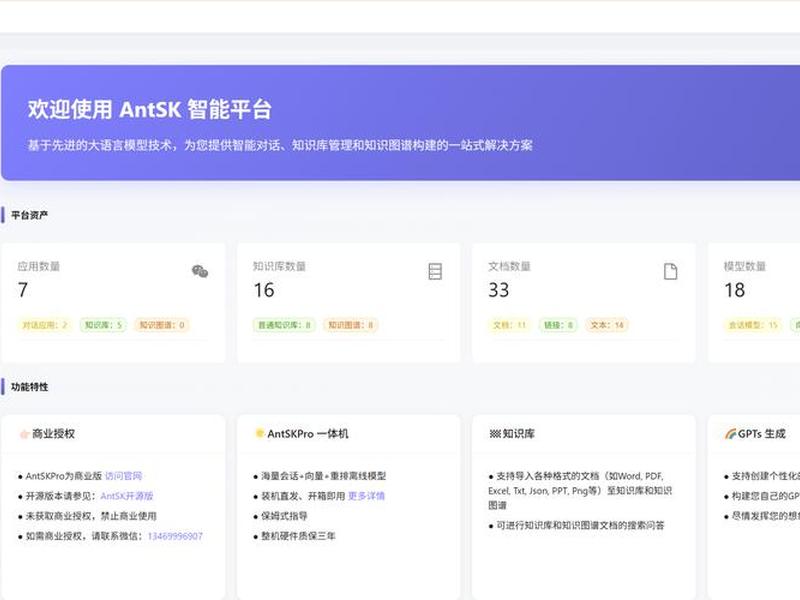Click the 文档: 11 tag

click(510, 325)
